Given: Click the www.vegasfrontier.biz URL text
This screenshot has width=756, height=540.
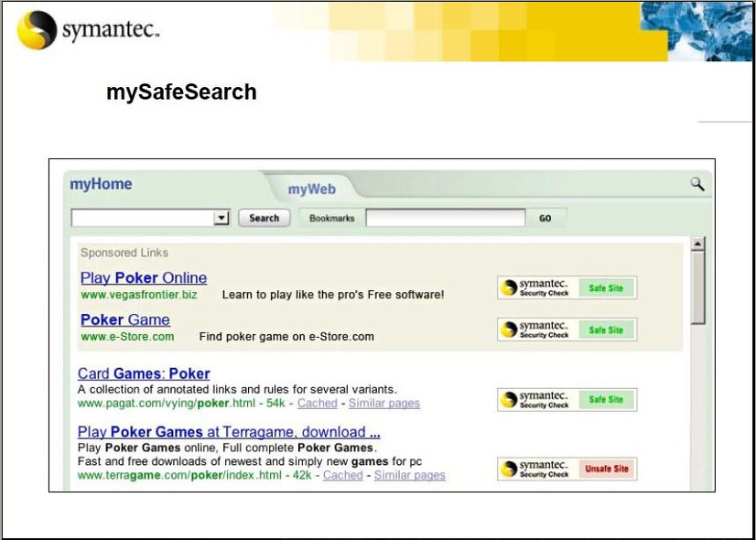Looking at the screenshot, I should point(139,295).
